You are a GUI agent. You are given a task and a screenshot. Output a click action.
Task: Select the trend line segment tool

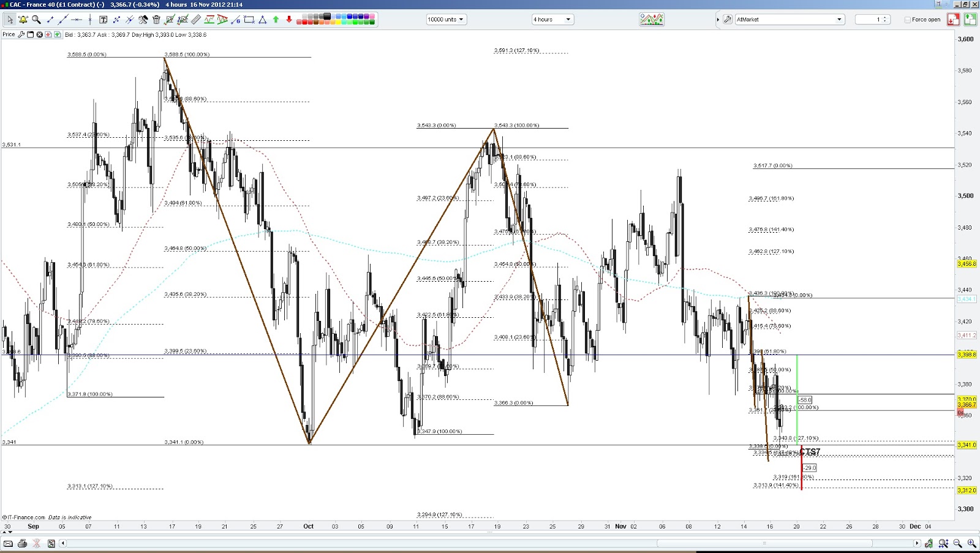[x=50, y=20]
